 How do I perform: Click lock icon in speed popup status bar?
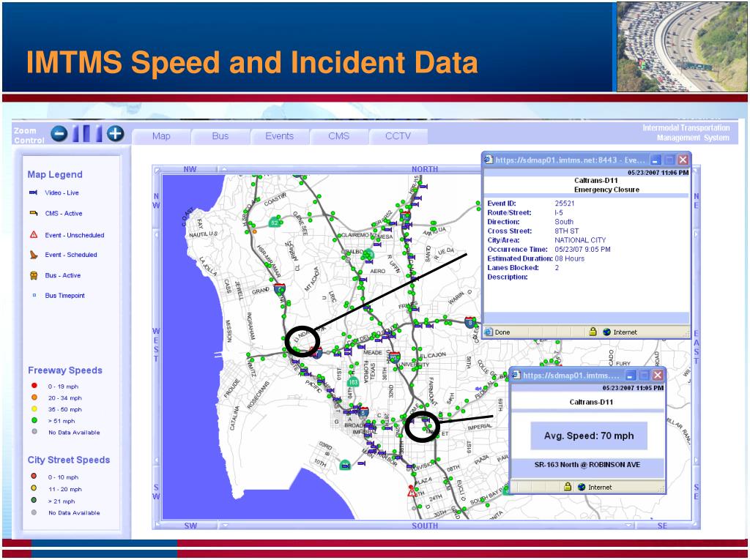(568, 487)
